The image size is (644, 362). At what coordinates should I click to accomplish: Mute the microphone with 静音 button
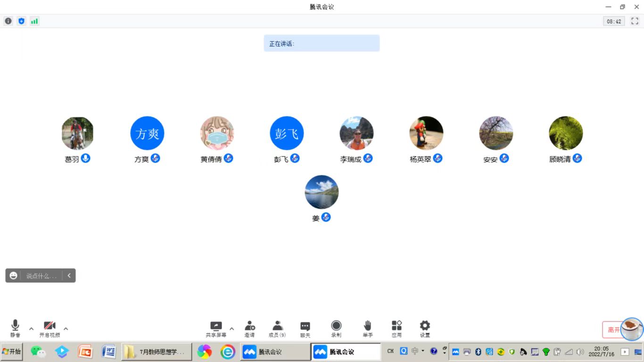coord(15,329)
